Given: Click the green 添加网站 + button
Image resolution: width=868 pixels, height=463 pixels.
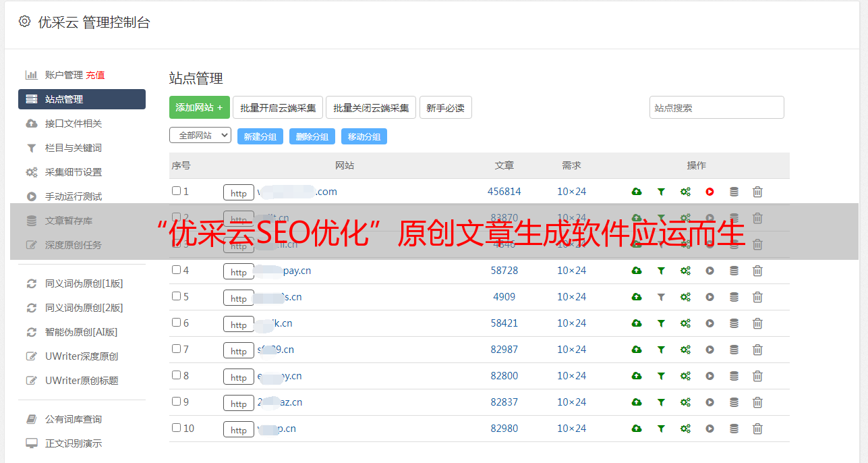Looking at the screenshot, I should [200, 107].
